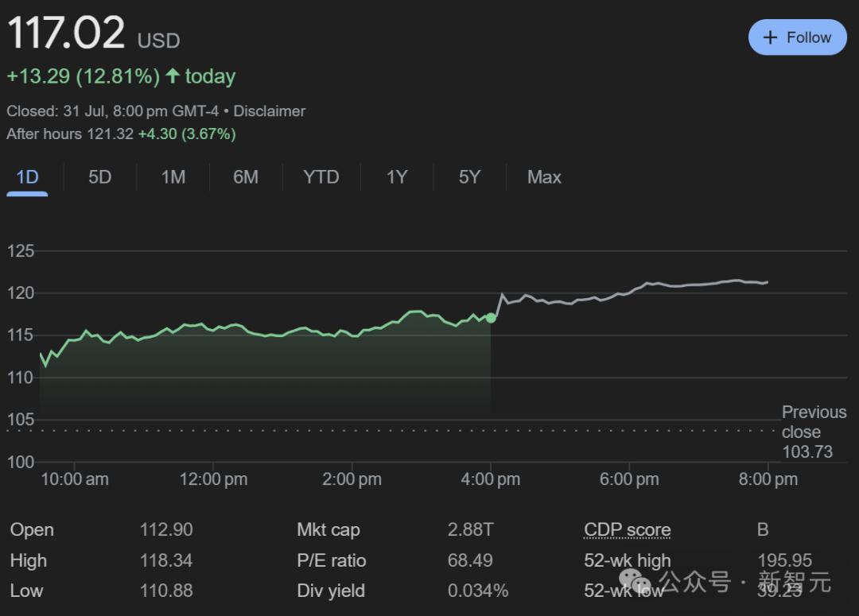The height and width of the screenshot is (616, 859).
Task: Select the YTD tab
Action: point(321,176)
